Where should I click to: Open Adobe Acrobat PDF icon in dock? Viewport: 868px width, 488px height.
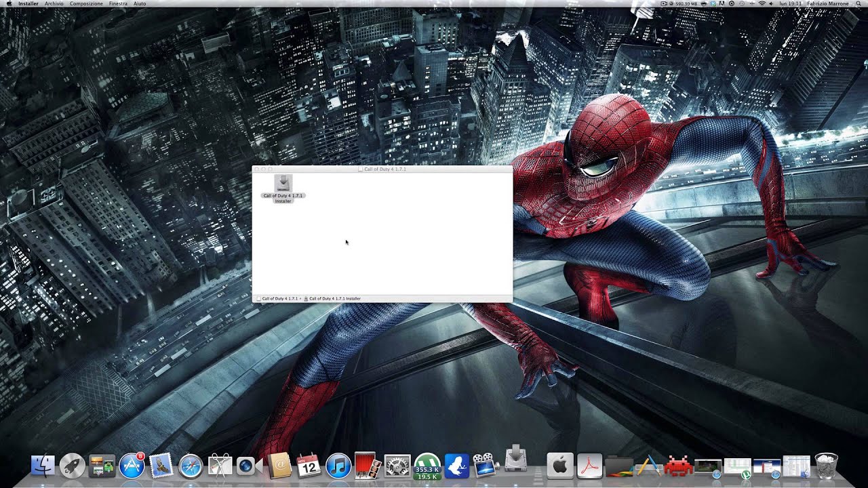pos(590,466)
